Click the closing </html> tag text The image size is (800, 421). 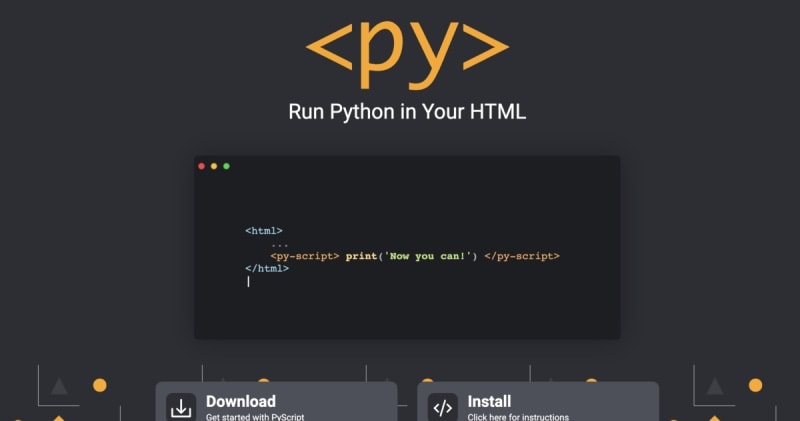point(267,268)
